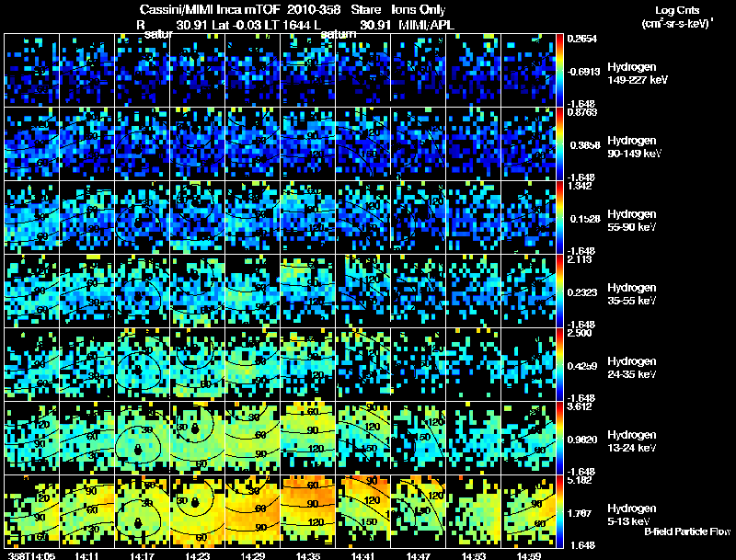The image size is (736, 560).
Task: Click the '14:17' time label
Action: tap(143, 555)
